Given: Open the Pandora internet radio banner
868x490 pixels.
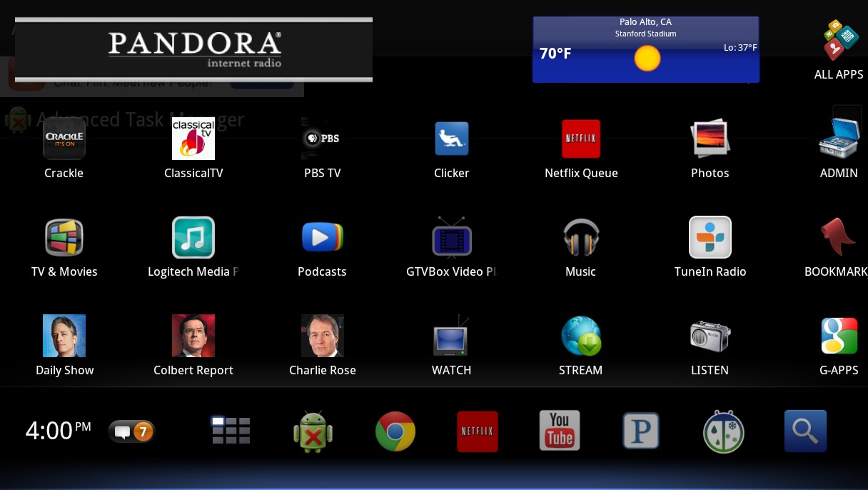Looking at the screenshot, I should coord(193,49).
